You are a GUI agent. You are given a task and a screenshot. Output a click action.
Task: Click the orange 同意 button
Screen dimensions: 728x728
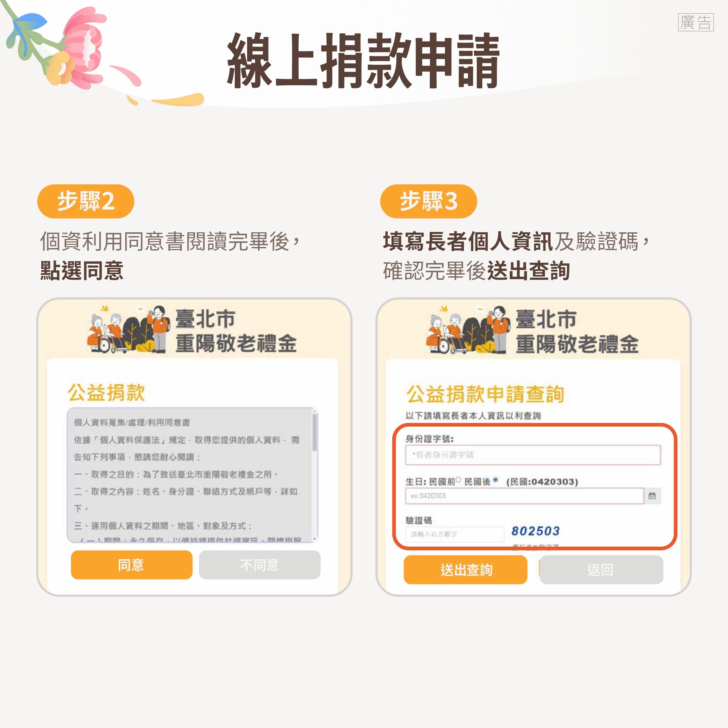click(x=131, y=565)
